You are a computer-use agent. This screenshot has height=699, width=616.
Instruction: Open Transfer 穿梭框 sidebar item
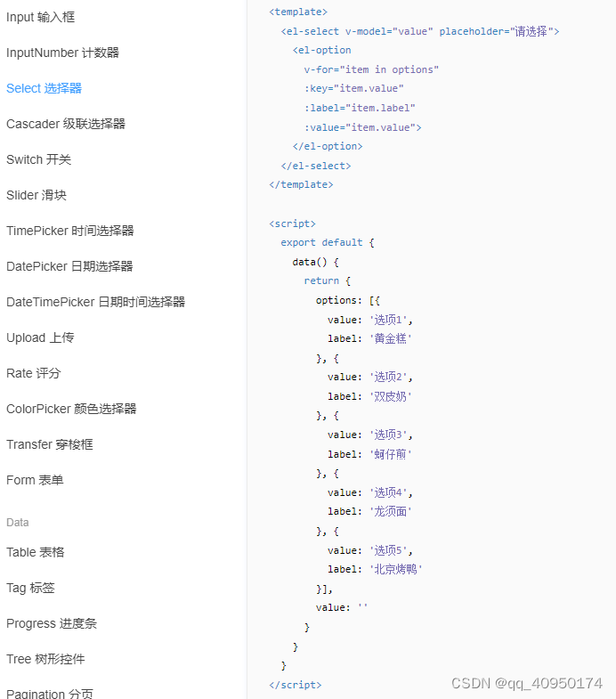pyautogui.click(x=50, y=445)
